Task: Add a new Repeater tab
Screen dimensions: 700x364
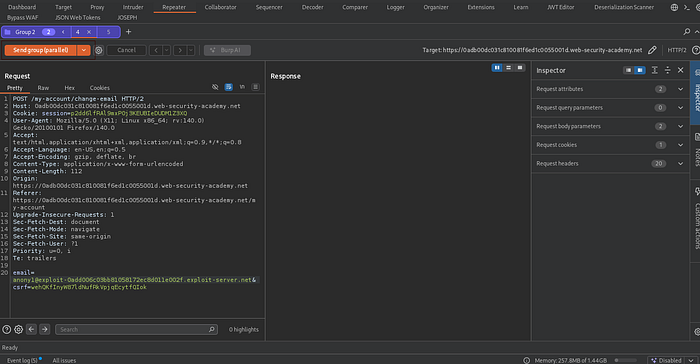Action: 129,32
